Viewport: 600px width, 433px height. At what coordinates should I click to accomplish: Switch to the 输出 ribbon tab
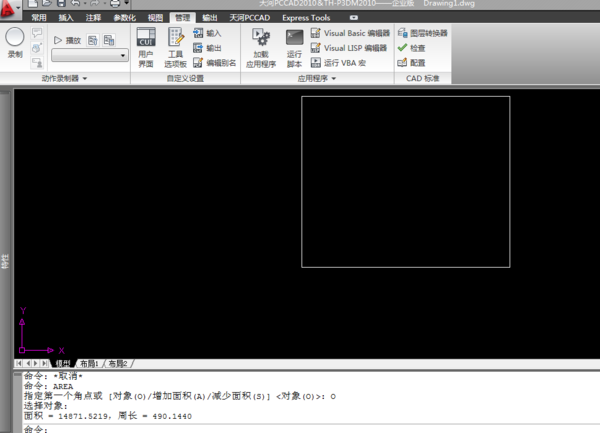click(x=210, y=18)
